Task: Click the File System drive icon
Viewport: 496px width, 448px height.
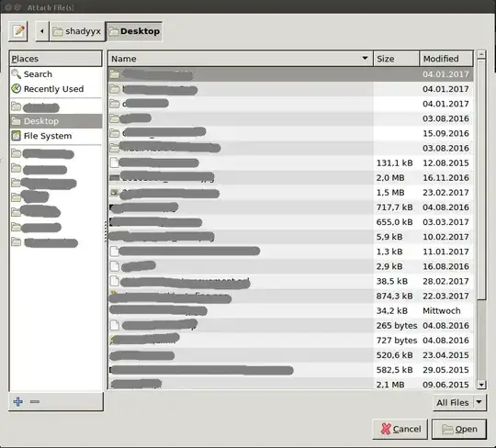Action: 17,136
